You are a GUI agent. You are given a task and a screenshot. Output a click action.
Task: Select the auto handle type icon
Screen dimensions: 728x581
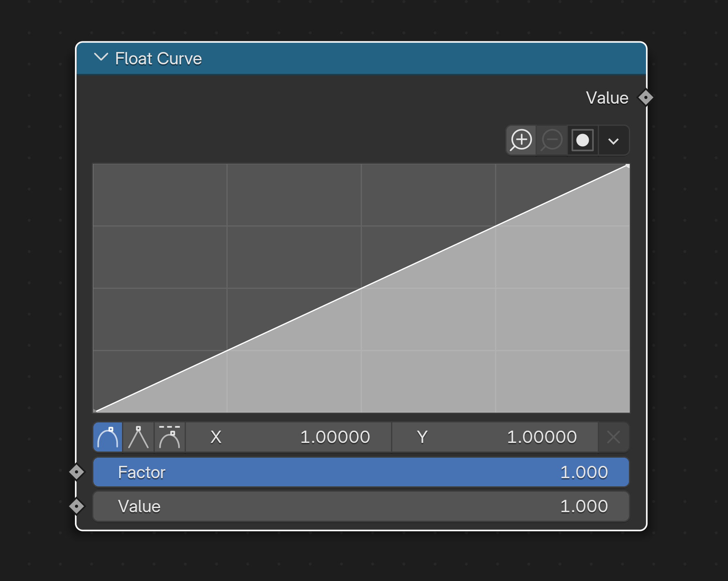(x=108, y=437)
